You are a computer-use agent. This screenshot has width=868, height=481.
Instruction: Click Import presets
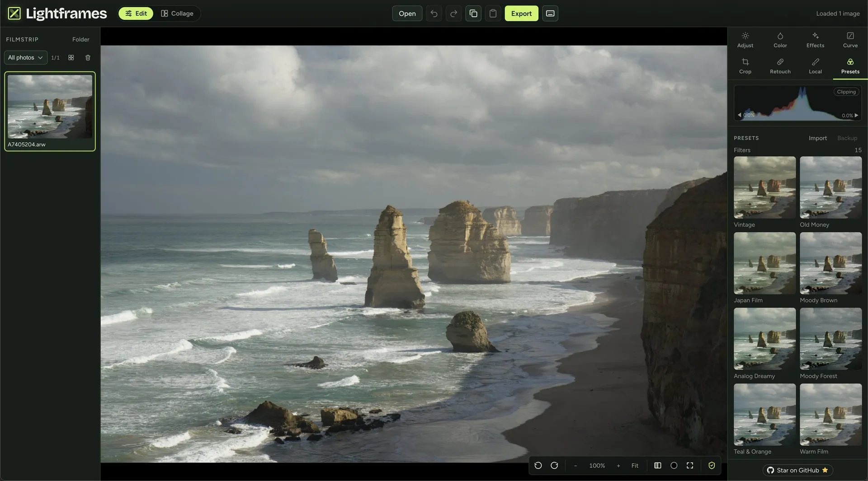coord(817,138)
